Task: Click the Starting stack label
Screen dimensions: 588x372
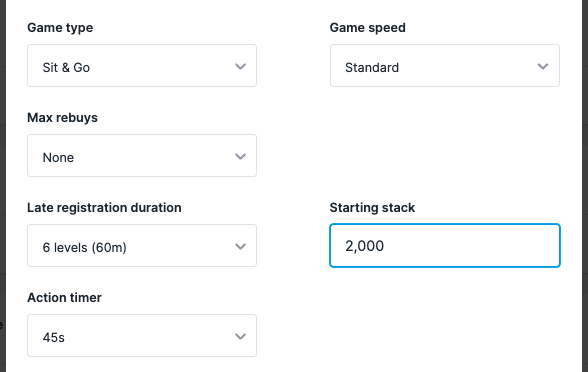Action: pyautogui.click(x=372, y=208)
